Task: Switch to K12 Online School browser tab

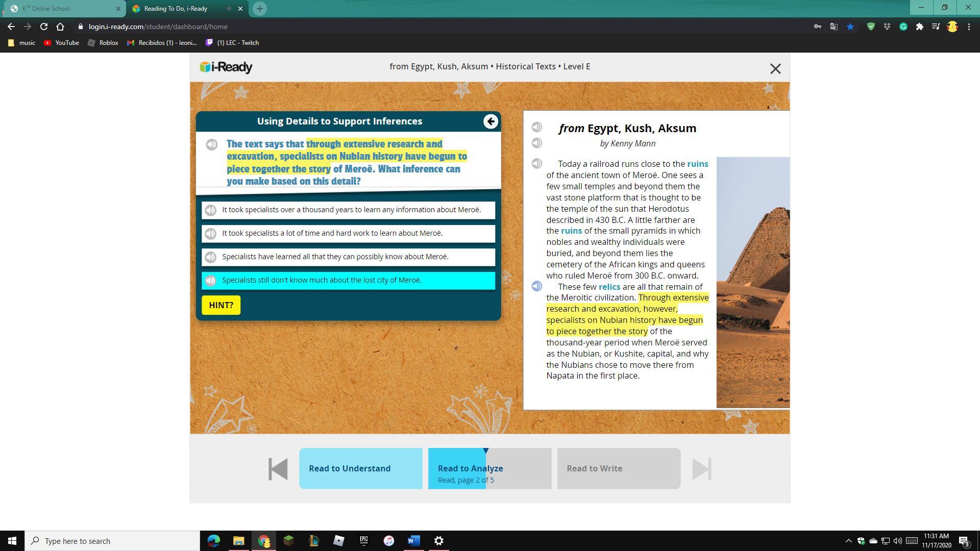Action: tap(61, 8)
